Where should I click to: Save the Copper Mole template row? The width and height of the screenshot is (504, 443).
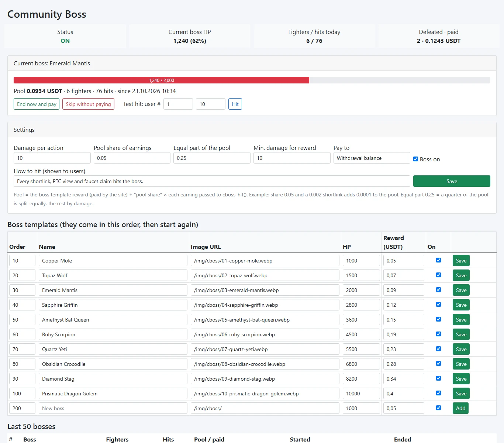[x=461, y=261]
